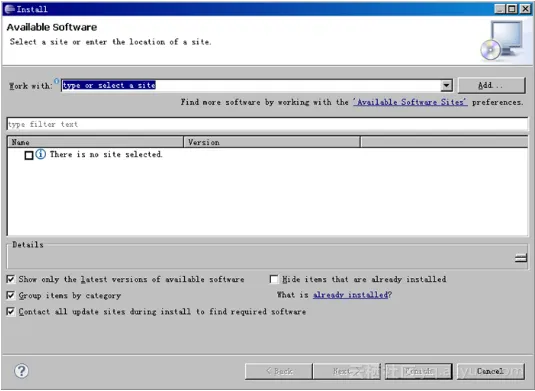Click the Back button

click(x=278, y=371)
